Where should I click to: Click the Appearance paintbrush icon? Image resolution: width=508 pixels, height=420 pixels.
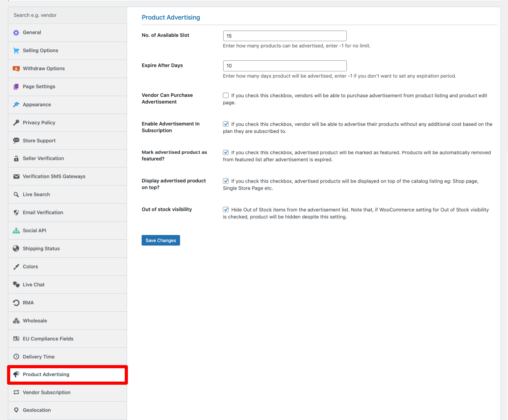coord(16,104)
